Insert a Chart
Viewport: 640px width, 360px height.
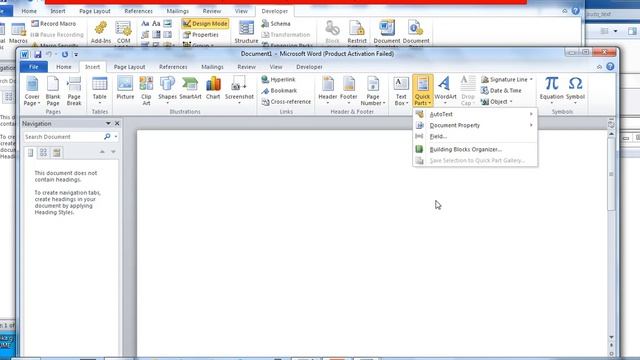213,88
